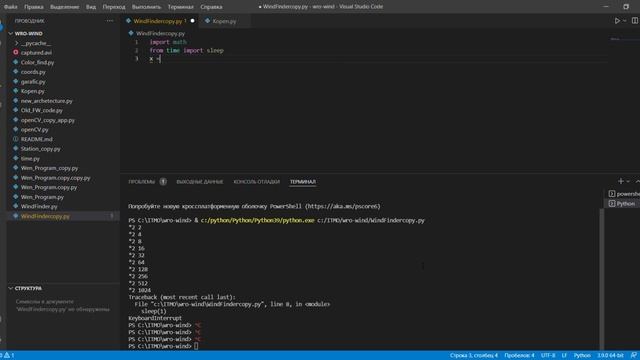
Task: Open the Файл menu
Action: pos(11,7)
